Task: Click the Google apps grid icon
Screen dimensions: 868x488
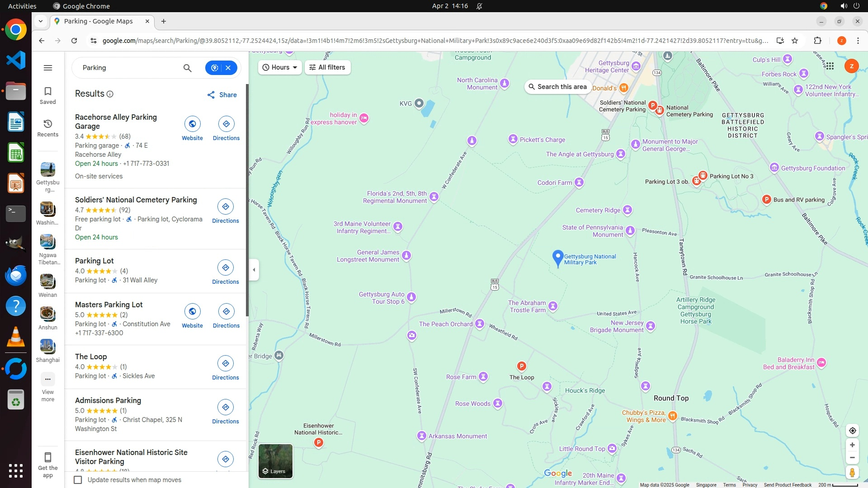Action: 830,66
